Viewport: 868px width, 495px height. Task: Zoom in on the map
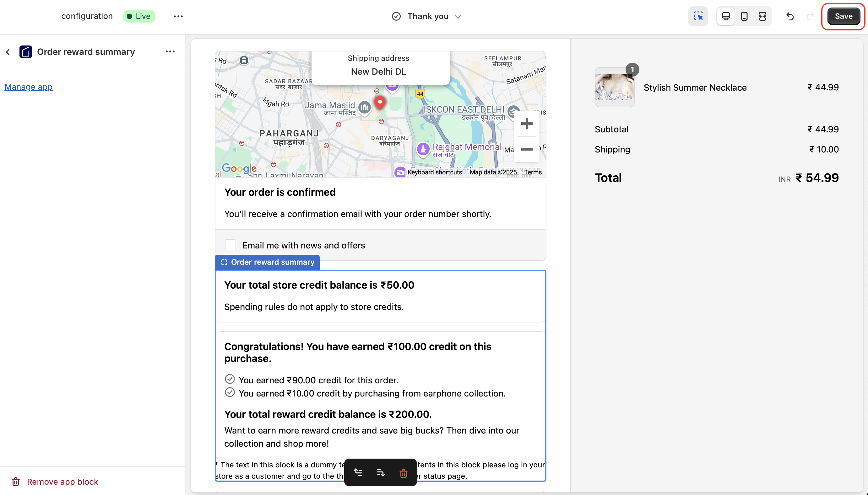click(x=526, y=124)
